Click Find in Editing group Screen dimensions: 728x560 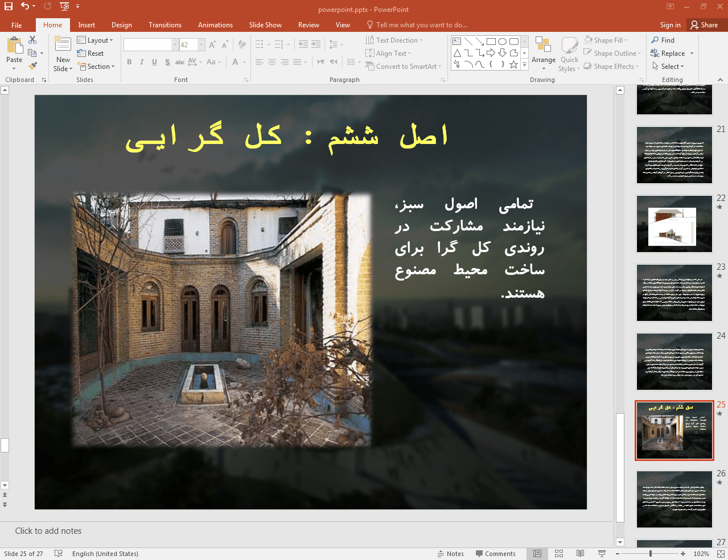click(x=663, y=40)
